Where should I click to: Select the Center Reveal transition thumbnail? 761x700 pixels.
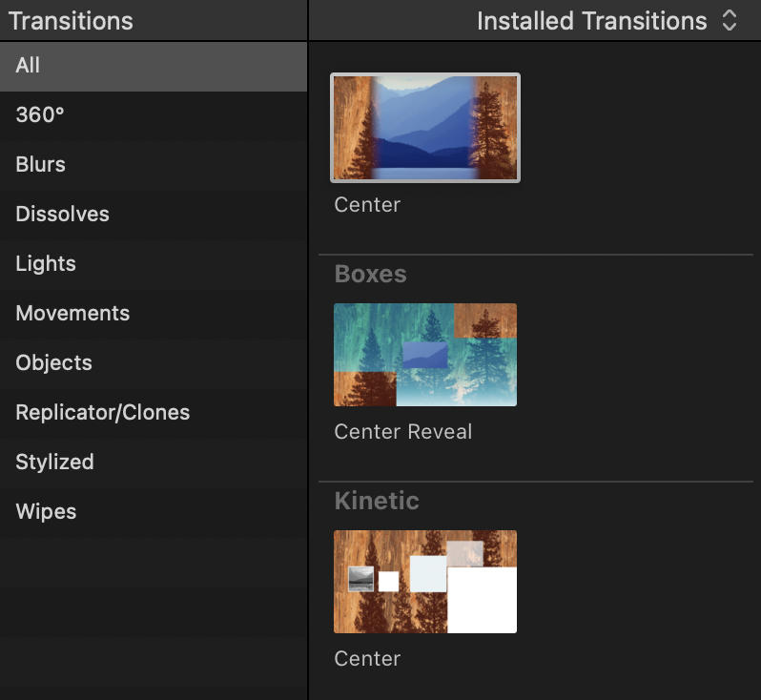pyautogui.click(x=425, y=355)
